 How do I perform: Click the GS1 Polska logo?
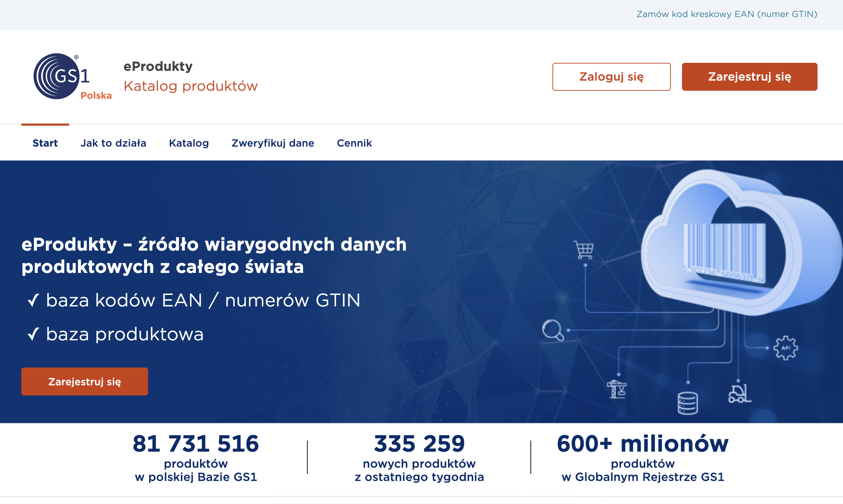click(72, 76)
